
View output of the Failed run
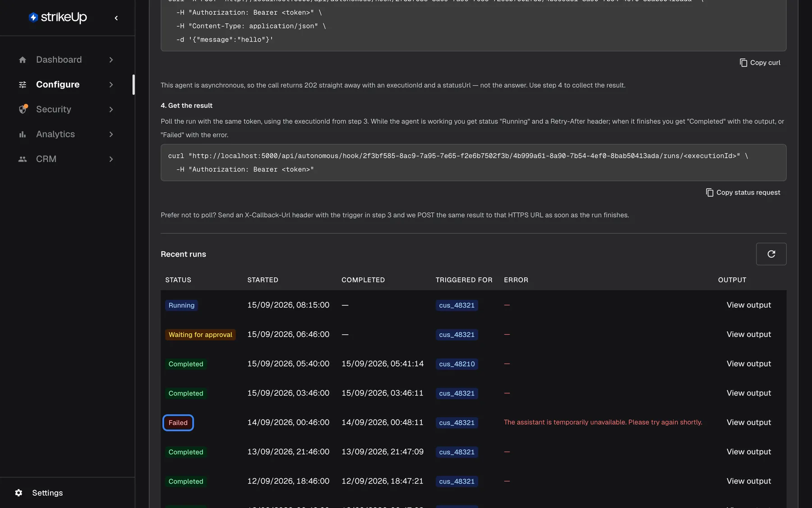pos(748,422)
